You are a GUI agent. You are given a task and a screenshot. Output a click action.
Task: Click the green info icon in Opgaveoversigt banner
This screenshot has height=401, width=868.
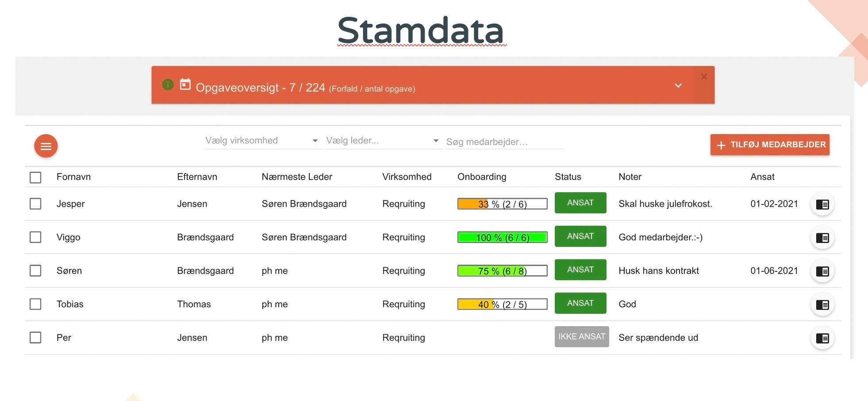point(168,84)
